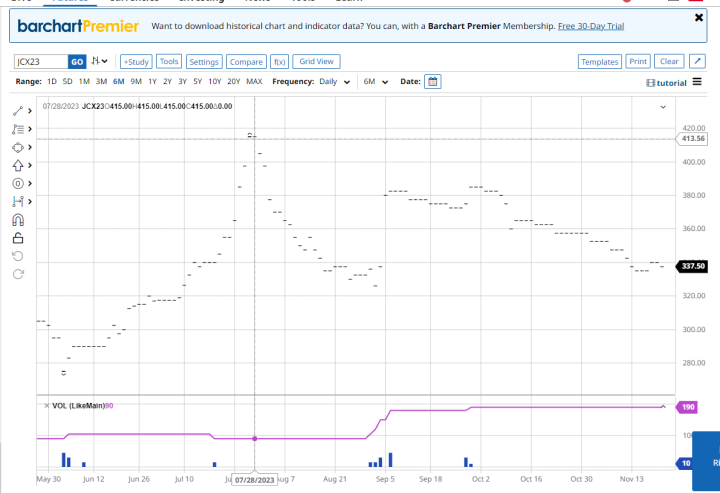Remove the VOL study with its X
The image size is (720, 493).
46,405
